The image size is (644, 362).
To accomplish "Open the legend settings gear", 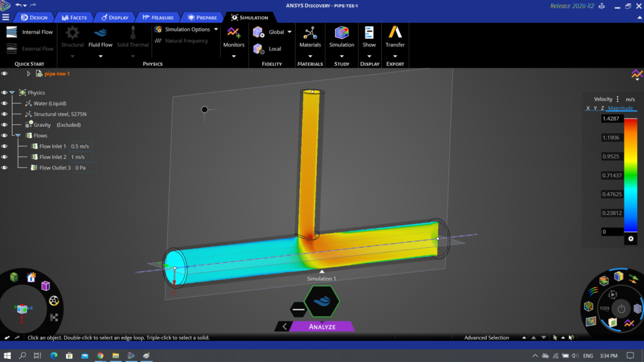I will click(x=631, y=238).
